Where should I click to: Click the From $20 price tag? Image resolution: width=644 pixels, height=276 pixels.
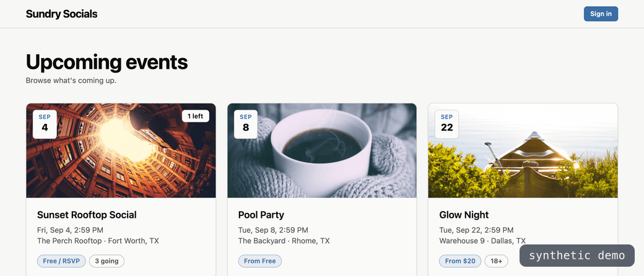460,261
